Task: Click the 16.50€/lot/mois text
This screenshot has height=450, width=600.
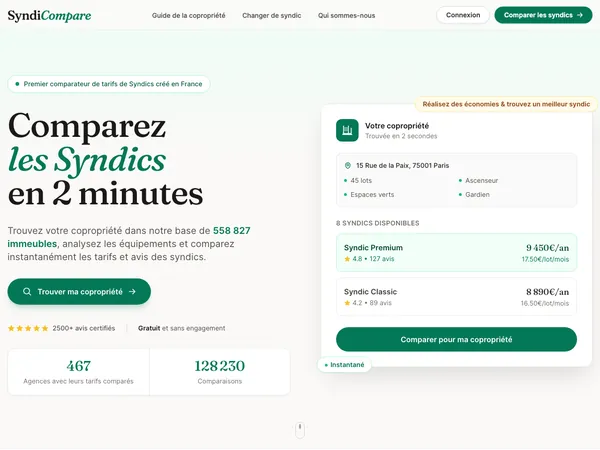Action: (545, 303)
